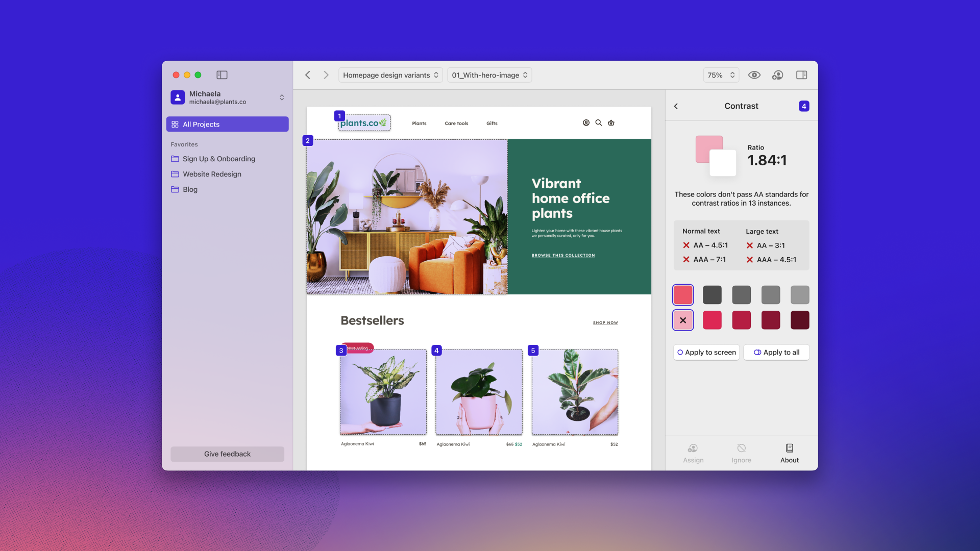Screen dimensions: 980x551
Task: Click the mockup search magnifier icon
Action: [599, 123]
